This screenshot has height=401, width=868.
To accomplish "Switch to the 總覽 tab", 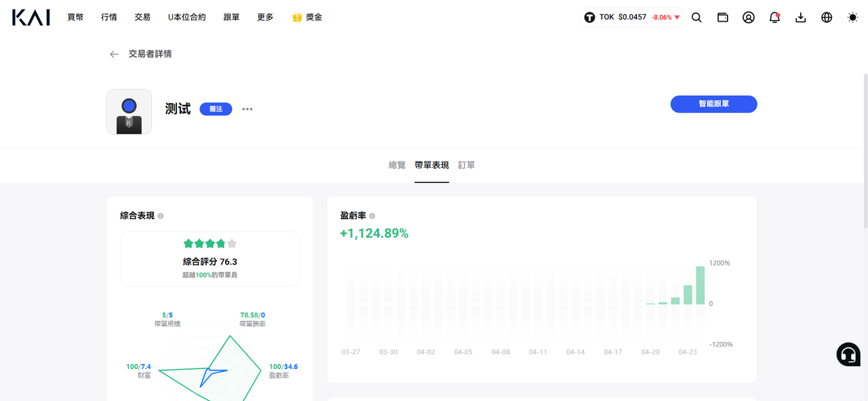I will [397, 165].
